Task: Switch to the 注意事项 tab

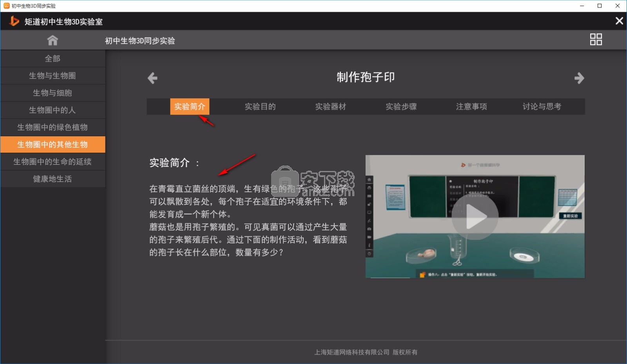Action: pyautogui.click(x=471, y=106)
